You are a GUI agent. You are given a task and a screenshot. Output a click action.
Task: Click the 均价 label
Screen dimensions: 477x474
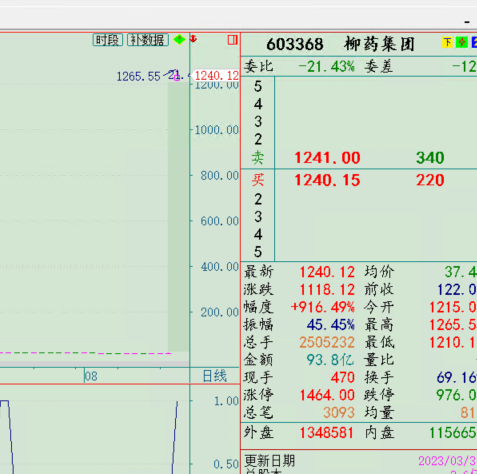coord(379,272)
